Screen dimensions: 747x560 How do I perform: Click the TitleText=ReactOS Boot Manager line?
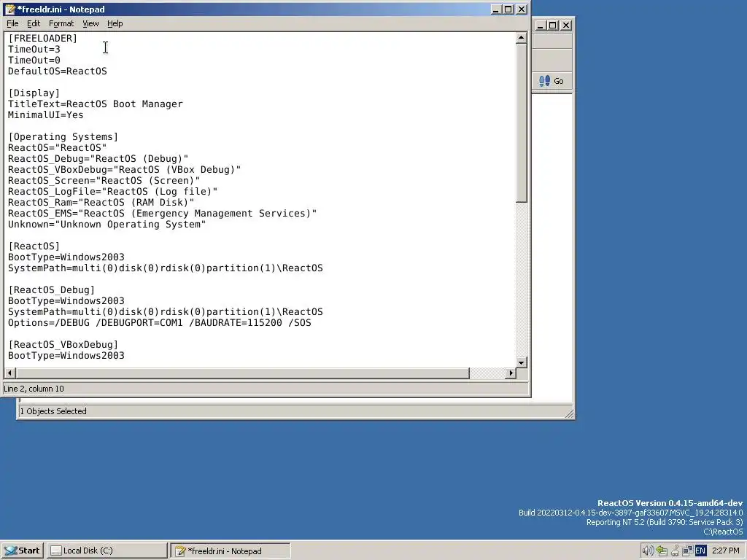coord(96,104)
